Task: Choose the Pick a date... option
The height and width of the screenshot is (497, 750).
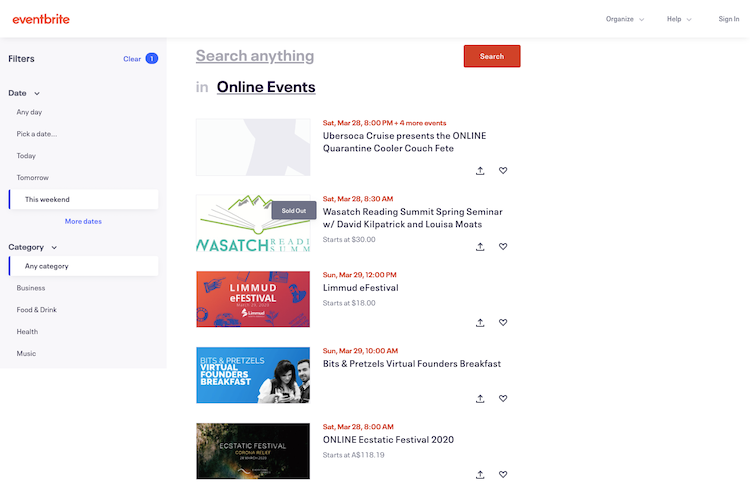Action: point(37,134)
